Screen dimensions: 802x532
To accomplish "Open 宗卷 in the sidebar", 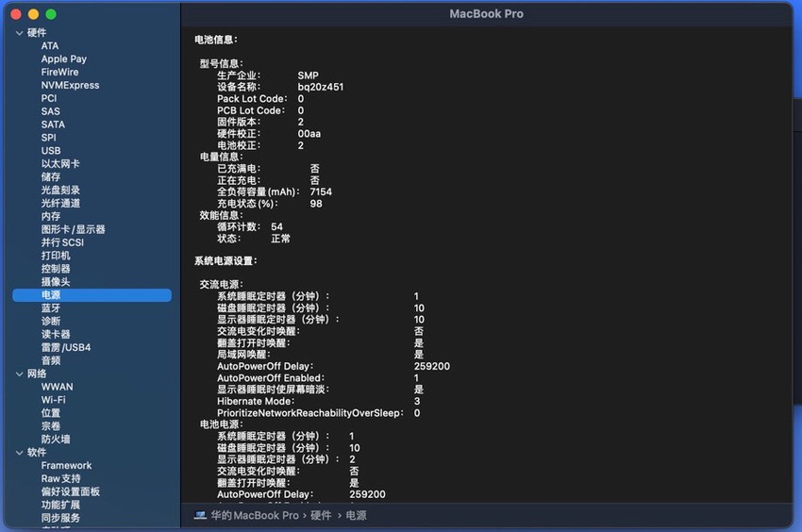I will click(x=51, y=426).
